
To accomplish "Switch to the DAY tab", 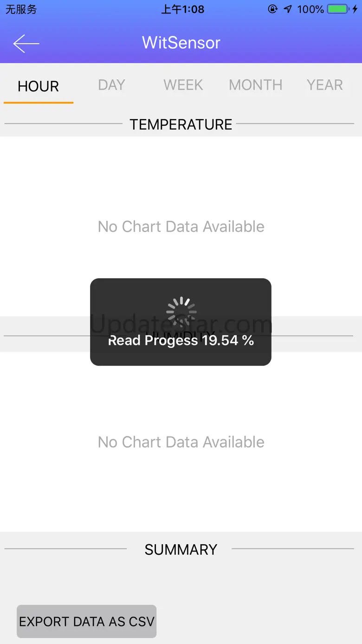I will coord(111,85).
